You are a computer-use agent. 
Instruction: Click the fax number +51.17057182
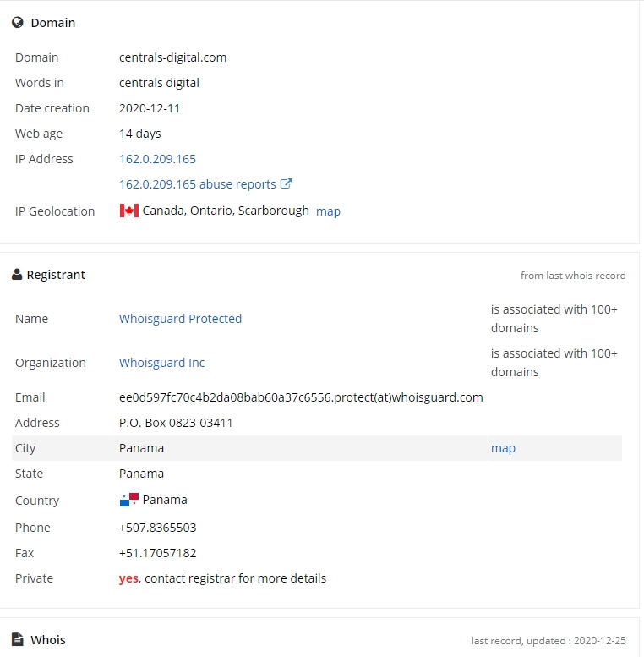pyautogui.click(x=158, y=553)
